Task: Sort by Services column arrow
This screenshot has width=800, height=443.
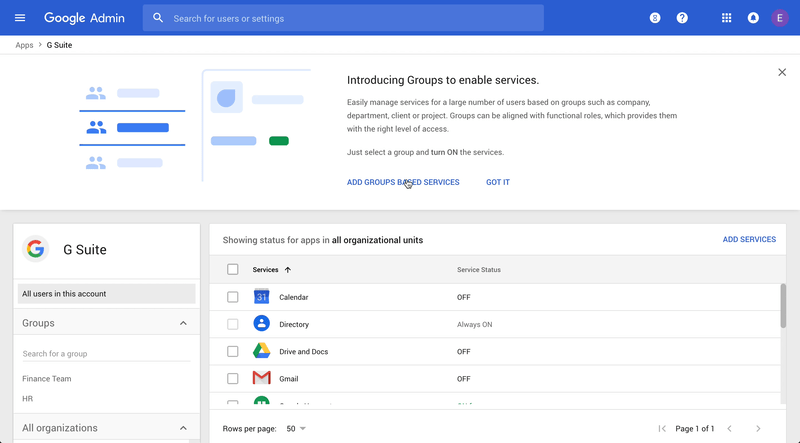Action: point(288,269)
